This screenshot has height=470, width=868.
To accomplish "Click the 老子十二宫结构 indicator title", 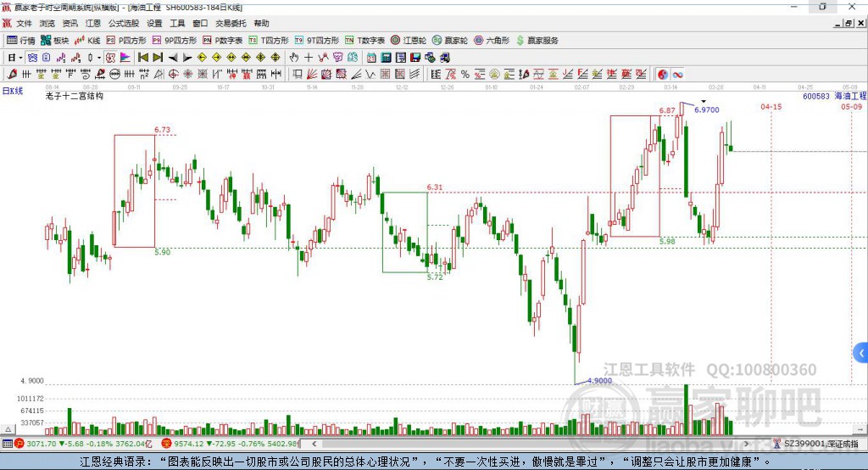I will point(75,96).
